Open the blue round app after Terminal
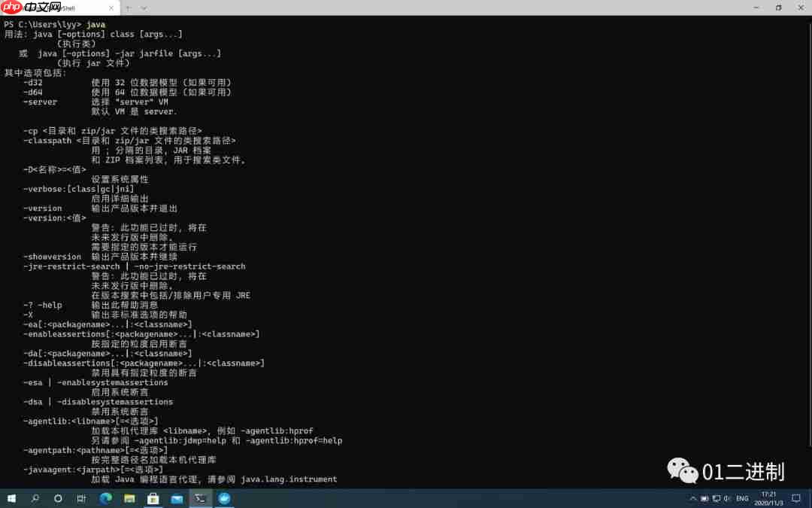 224,499
